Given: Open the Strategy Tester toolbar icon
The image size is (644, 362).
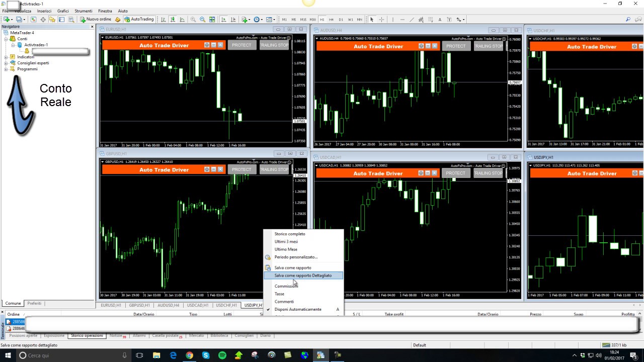Looking at the screenshot, I should point(71,20).
